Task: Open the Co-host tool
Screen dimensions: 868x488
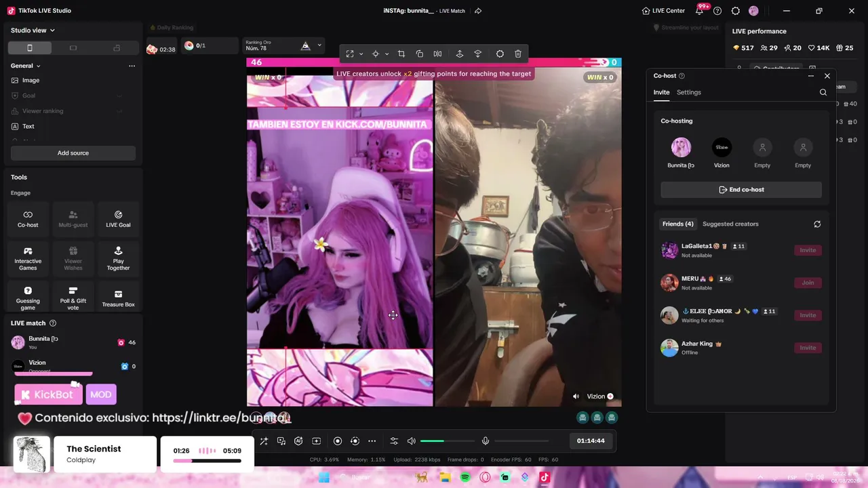Action: click(28, 218)
